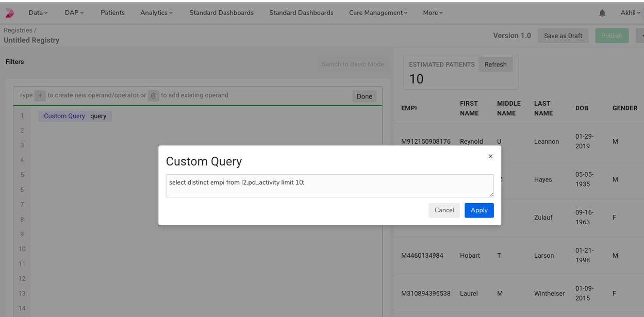Expand the More menu

(433, 13)
